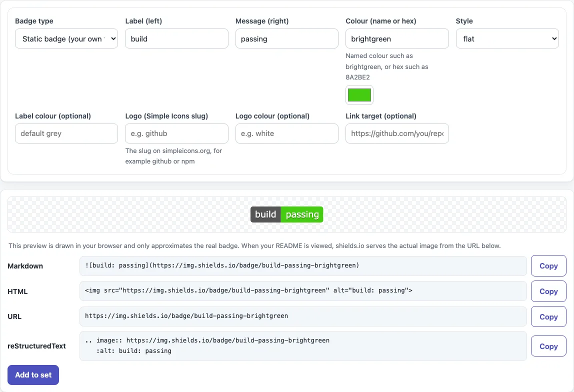Click the 'Badge type' label
574x392 pixels.
pos(34,21)
